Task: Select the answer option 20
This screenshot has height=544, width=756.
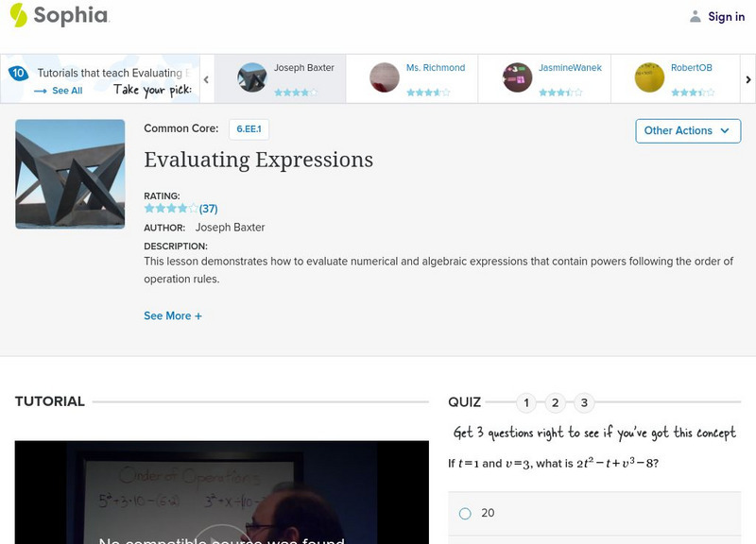Action: click(x=465, y=513)
